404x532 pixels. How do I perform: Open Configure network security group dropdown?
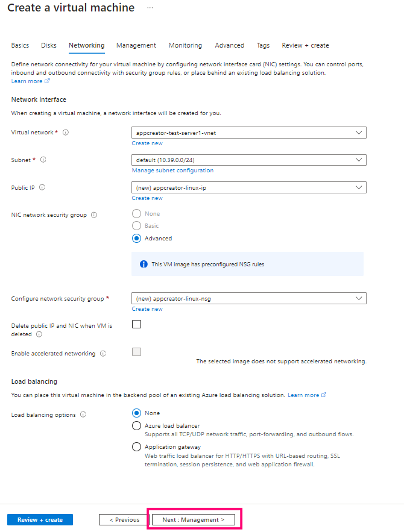248,298
